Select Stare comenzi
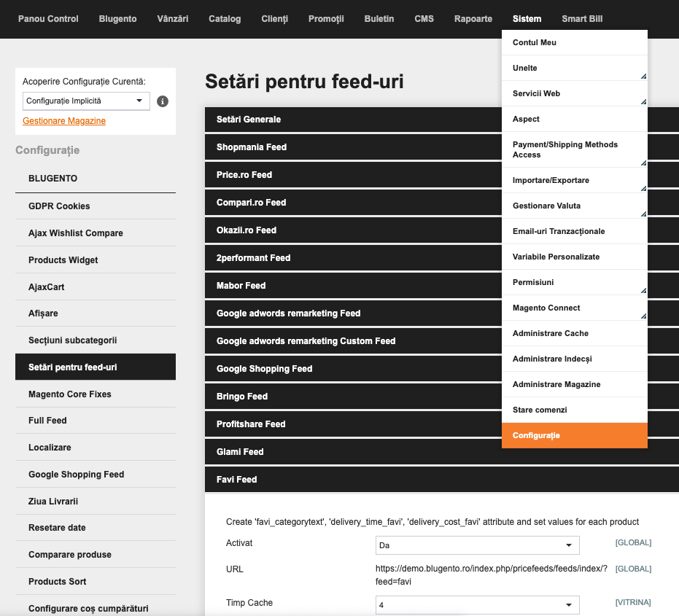The image size is (679, 616). tap(574, 410)
